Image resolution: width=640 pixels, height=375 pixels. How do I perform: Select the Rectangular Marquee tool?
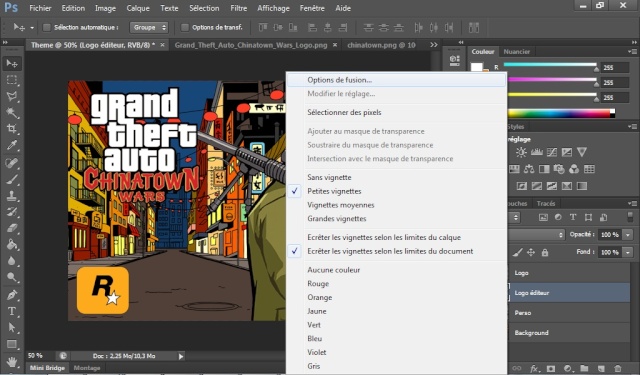12,80
